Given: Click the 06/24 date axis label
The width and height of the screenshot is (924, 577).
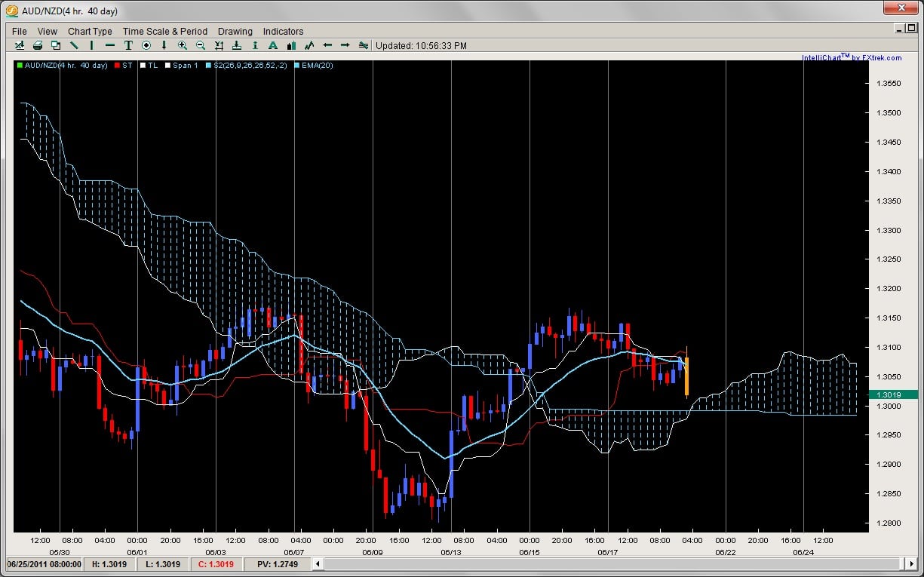Looking at the screenshot, I should 803,552.
